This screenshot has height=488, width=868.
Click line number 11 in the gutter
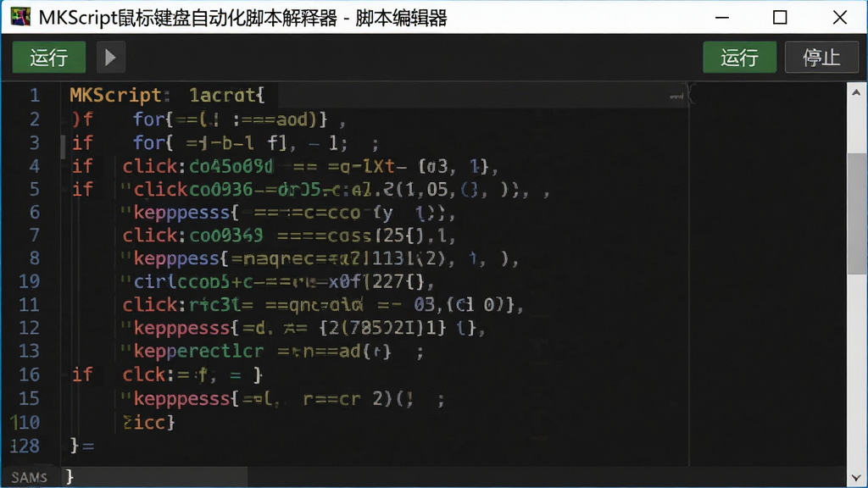click(30, 305)
